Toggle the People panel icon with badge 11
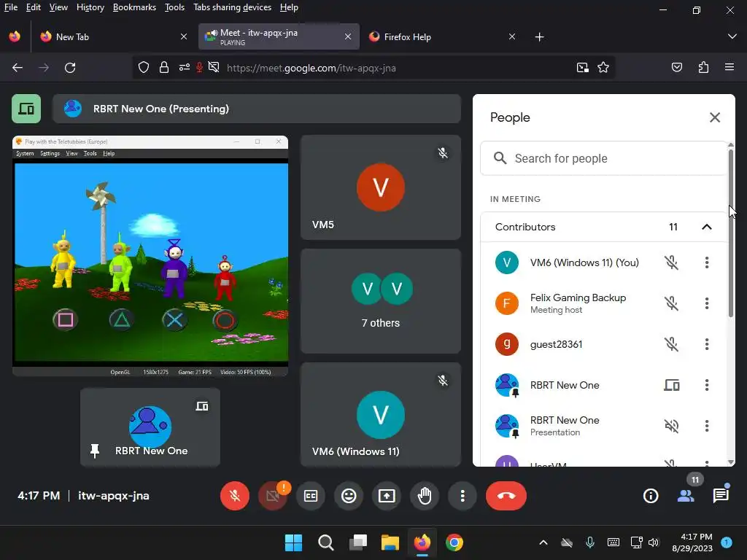This screenshot has width=747, height=560. 686,496
